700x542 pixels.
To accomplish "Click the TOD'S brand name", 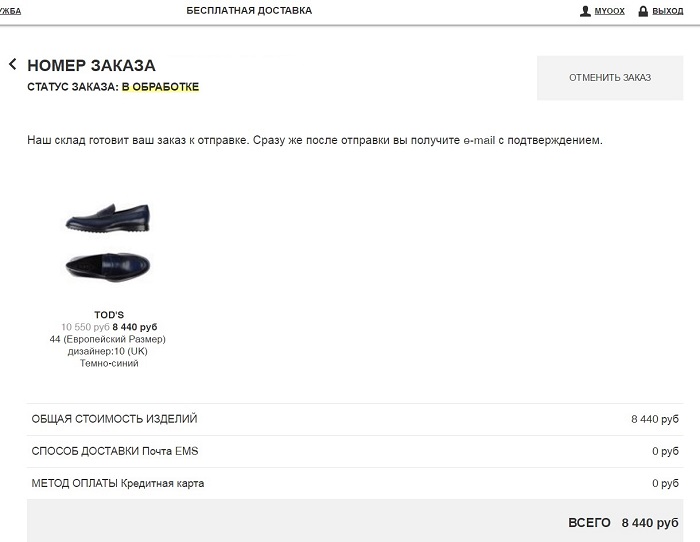I will tap(109, 315).
